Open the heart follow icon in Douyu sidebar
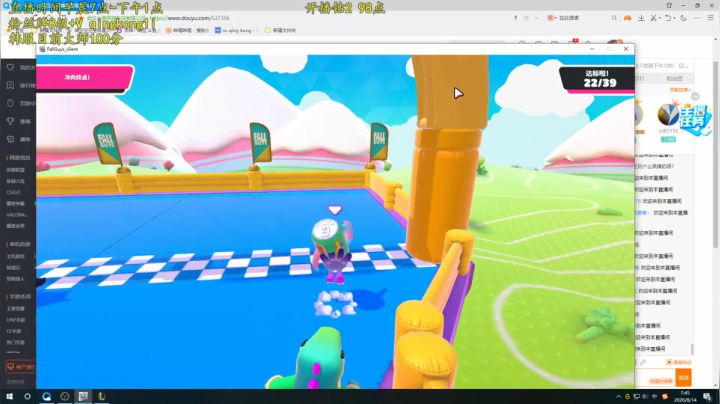720x404 pixels. (10, 67)
